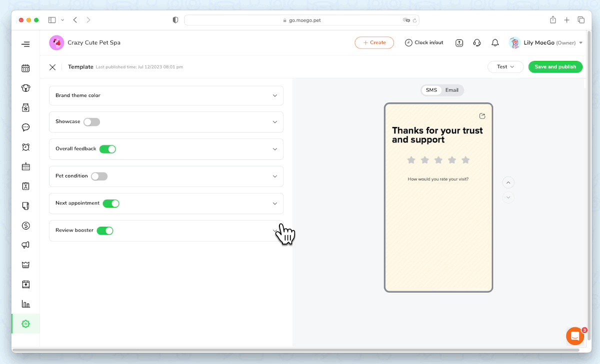The image size is (600, 364).
Task: Open headset support icon
Action: [x=477, y=43]
